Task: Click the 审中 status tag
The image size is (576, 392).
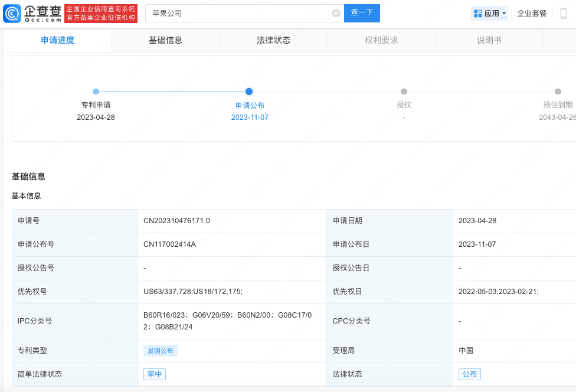Action: tap(155, 374)
